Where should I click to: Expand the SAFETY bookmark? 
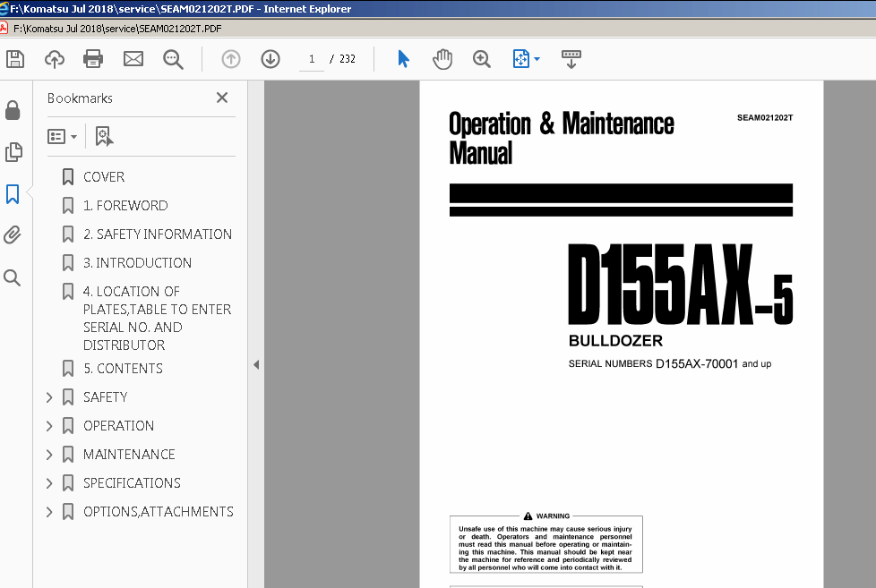49,397
